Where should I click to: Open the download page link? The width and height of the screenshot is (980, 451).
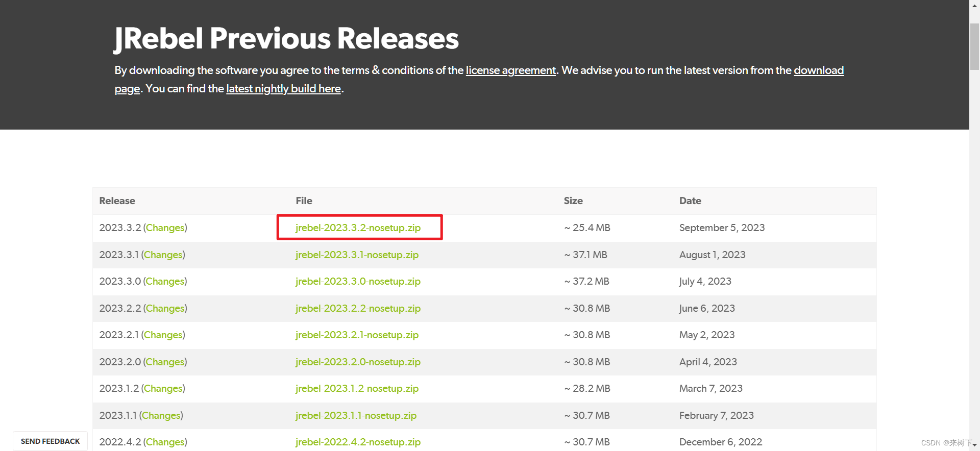click(818, 70)
